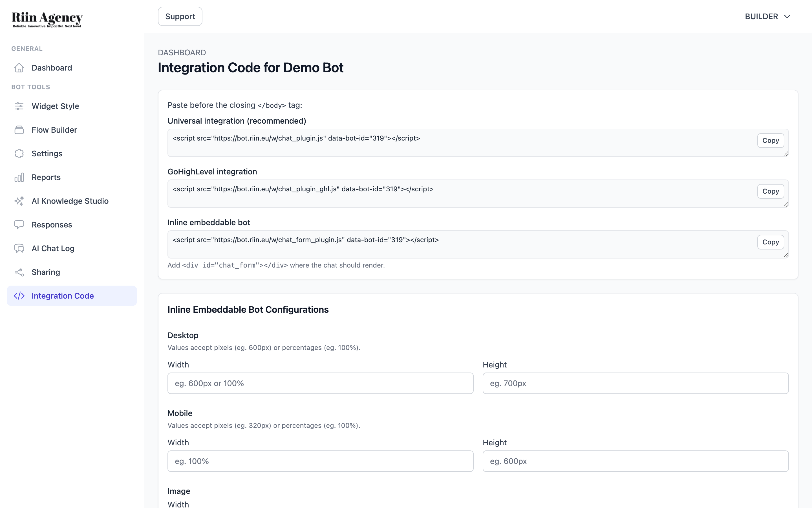Screen dimensions: 812x508
Task: Open the Reports section
Action: tap(72, 178)
